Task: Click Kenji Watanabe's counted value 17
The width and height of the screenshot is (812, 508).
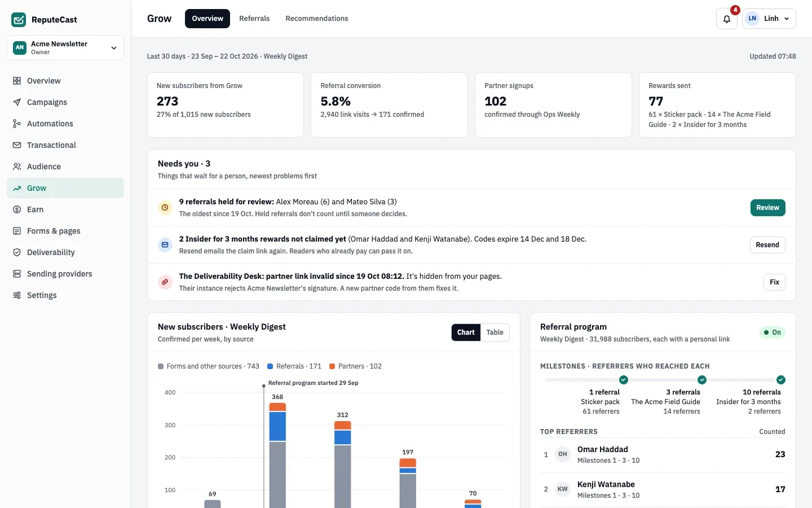Action: [780, 489]
